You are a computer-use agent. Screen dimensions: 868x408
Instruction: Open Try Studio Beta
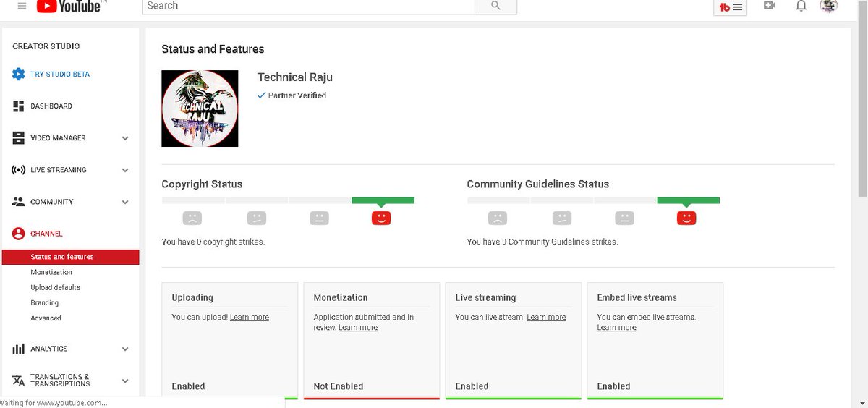tap(60, 75)
